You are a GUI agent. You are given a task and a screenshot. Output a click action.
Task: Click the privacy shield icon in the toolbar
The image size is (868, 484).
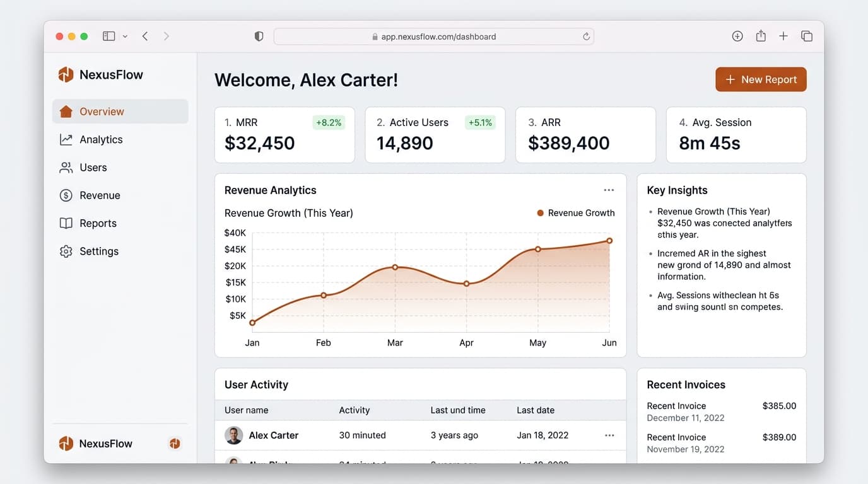(x=259, y=37)
